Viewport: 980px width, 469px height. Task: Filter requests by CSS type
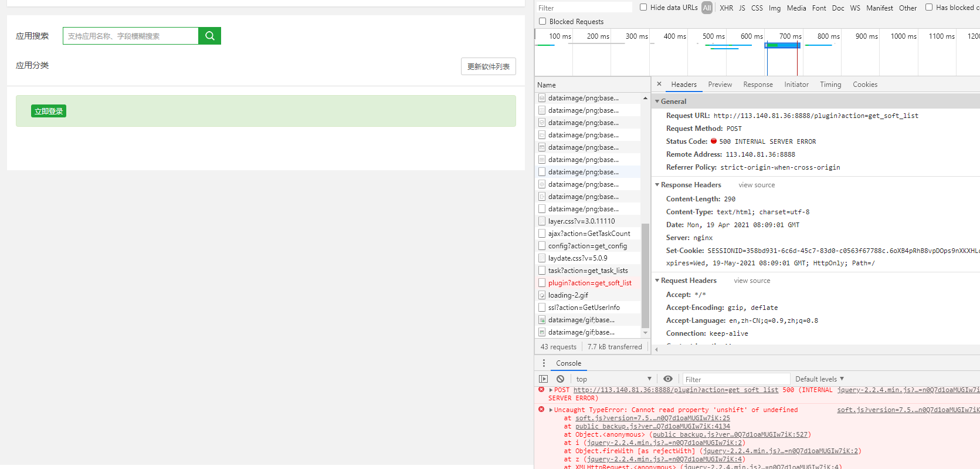pos(757,8)
